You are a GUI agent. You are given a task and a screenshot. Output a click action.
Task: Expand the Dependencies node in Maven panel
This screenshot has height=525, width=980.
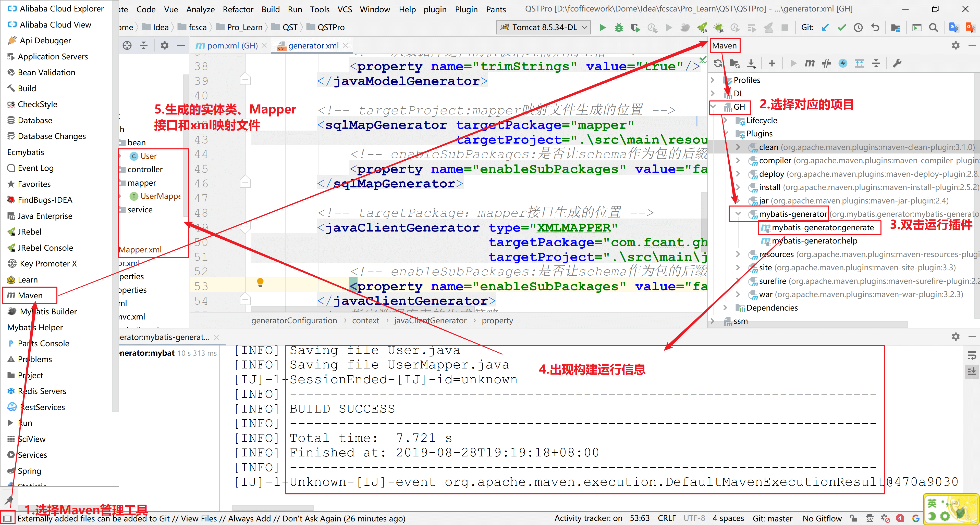pyautogui.click(x=725, y=308)
